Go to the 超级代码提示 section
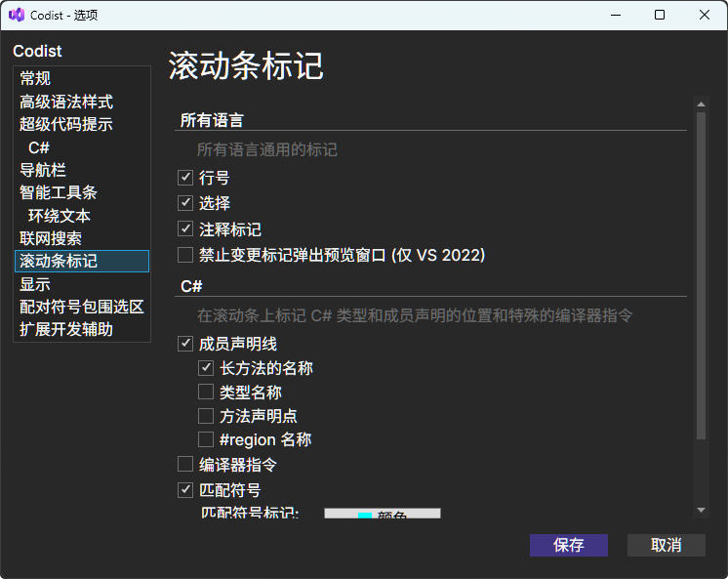728x579 pixels. (66, 124)
